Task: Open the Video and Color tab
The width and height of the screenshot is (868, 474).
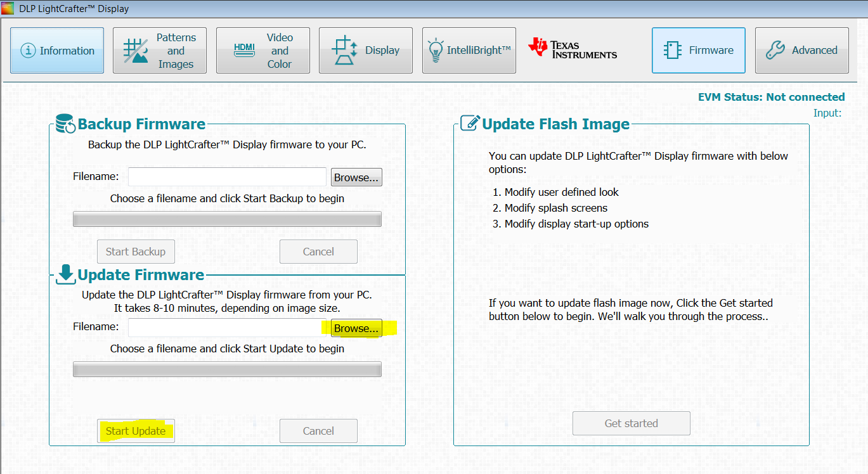Action: [263, 51]
